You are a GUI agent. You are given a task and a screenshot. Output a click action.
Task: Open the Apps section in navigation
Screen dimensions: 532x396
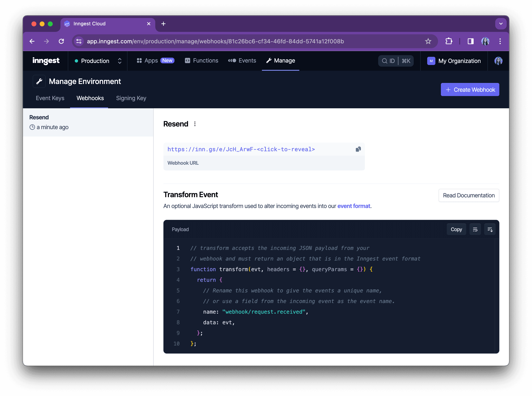tap(151, 61)
